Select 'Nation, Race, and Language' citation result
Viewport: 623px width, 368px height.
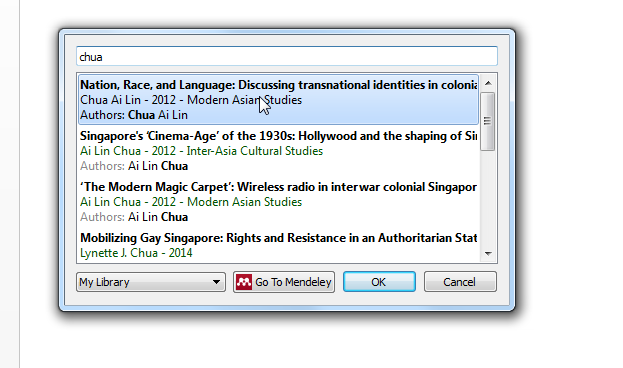(x=278, y=99)
